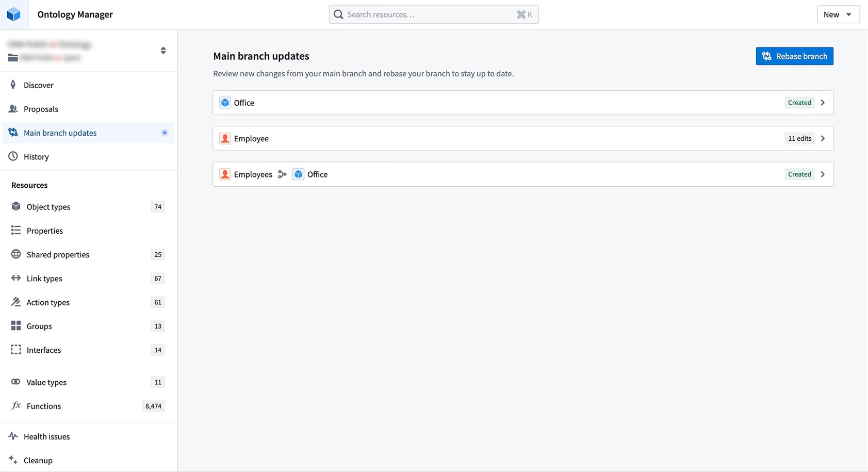868x472 pixels.
Task: Click the branch switcher arrows near the project name
Action: tap(163, 50)
